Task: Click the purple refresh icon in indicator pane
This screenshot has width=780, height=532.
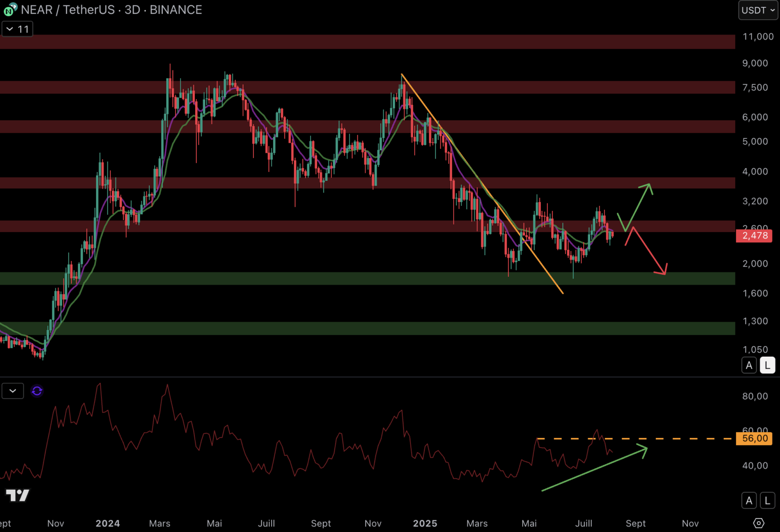Action: pos(37,391)
